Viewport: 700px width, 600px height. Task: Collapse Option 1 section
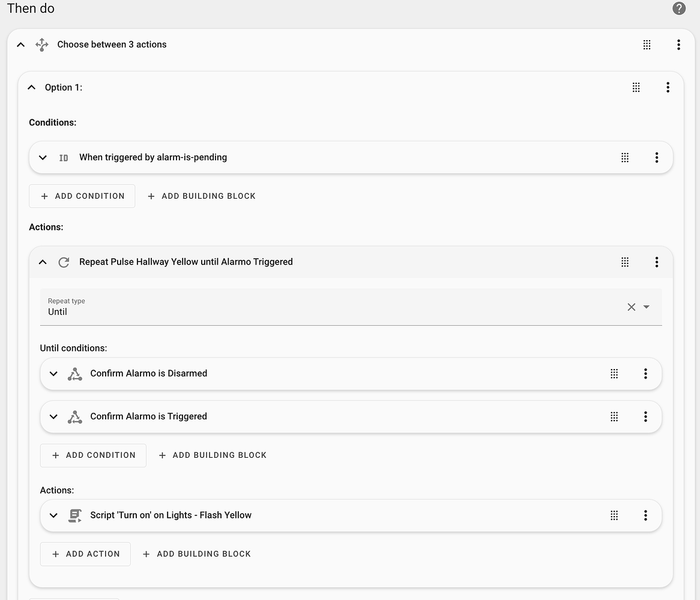coord(32,88)
